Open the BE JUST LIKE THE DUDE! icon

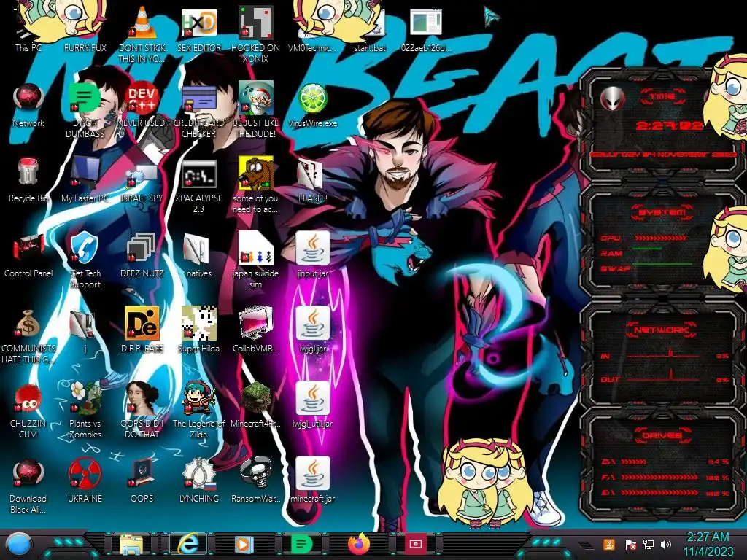(255, 111)
